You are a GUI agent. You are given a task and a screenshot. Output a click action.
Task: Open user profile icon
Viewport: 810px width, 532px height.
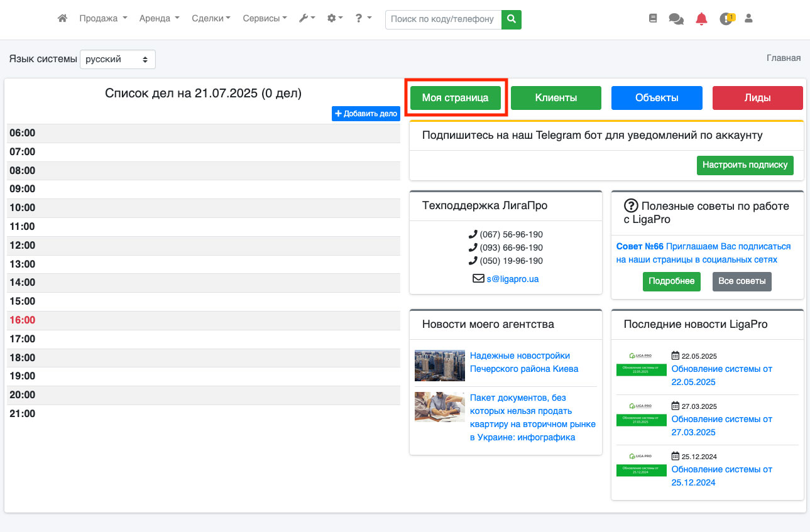[x=748, y=19]
